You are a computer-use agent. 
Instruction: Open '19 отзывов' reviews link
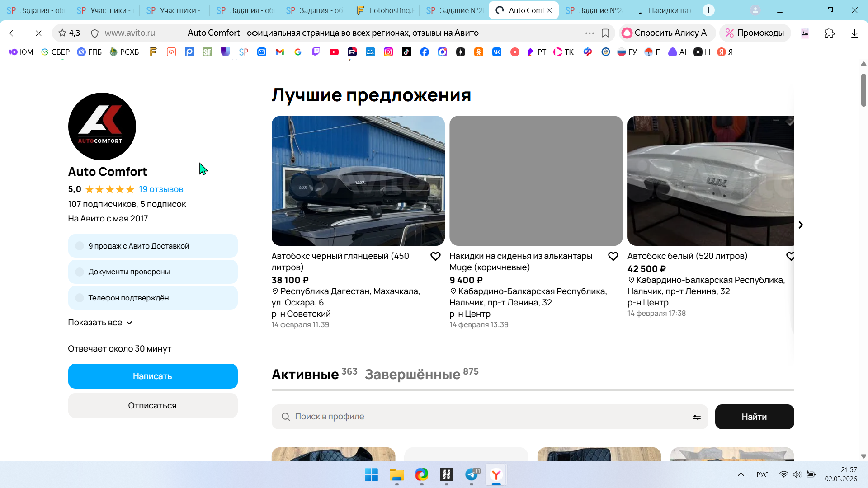point(160,189)
